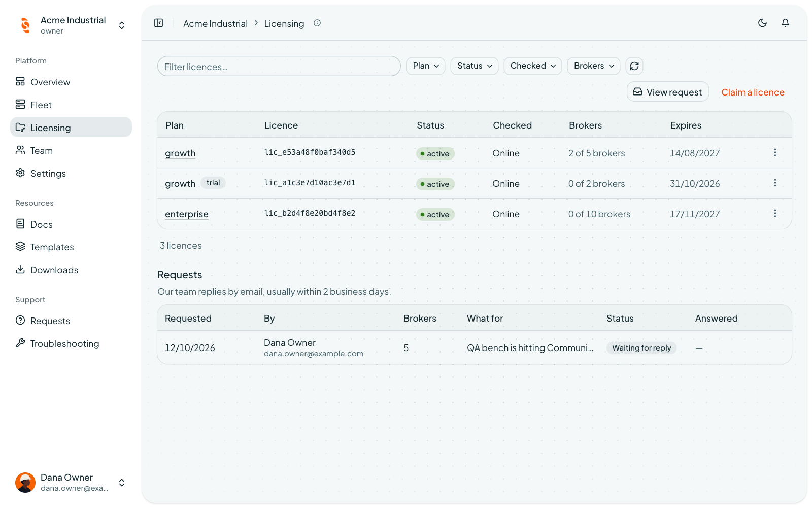Refresh the licences list
Viewport: 812px width, 508px height.
(x=634, y=66)
